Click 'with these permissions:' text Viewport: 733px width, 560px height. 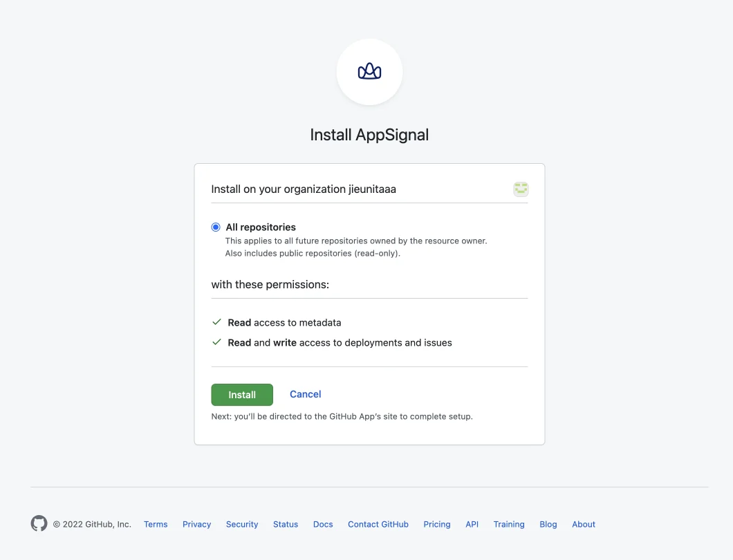pyautogui.click(x=270, y=284)
